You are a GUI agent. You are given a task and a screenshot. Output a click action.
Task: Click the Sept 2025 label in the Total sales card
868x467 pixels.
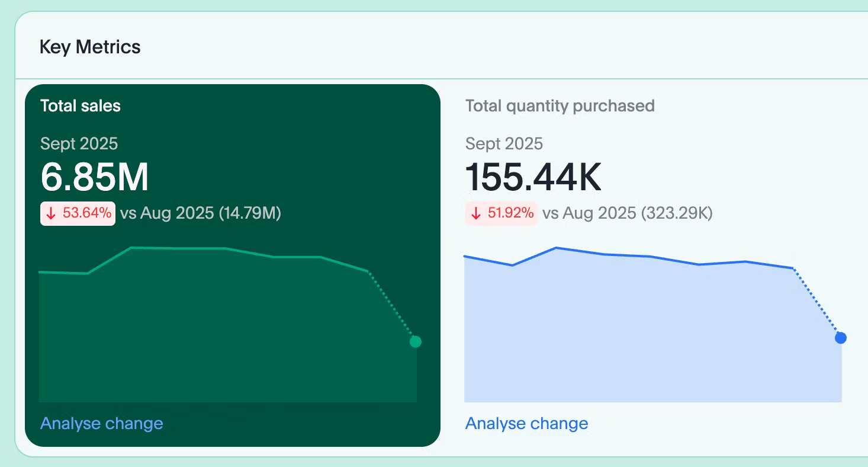click(79, 143)
